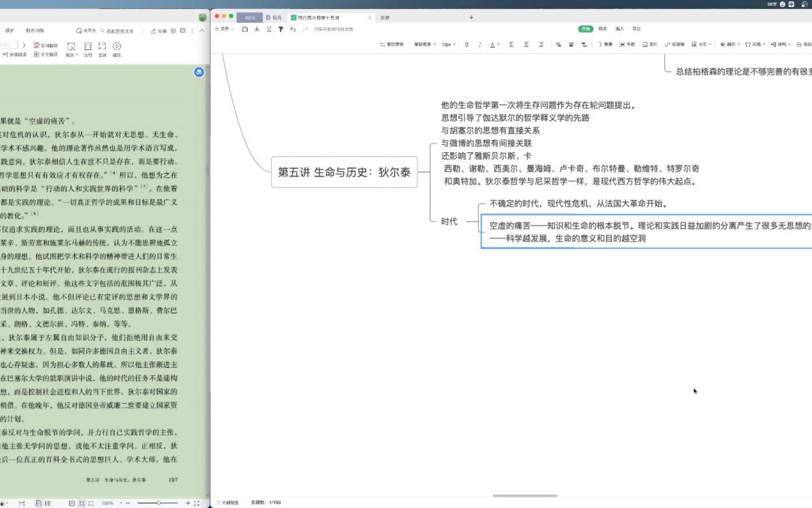The image size is (812, 508).
Task: Open the WPS home tab
Action: point(250,17)
